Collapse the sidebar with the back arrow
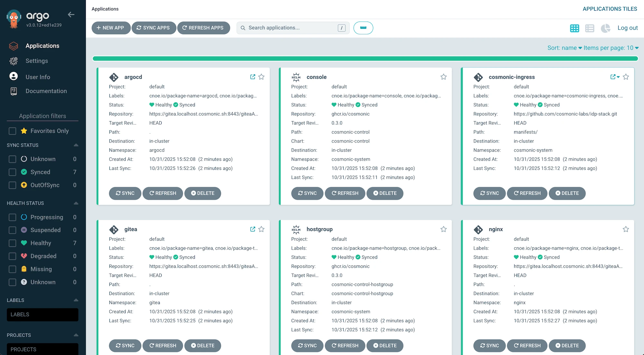This screenshot has height=355, width=644. click(71, 15)
